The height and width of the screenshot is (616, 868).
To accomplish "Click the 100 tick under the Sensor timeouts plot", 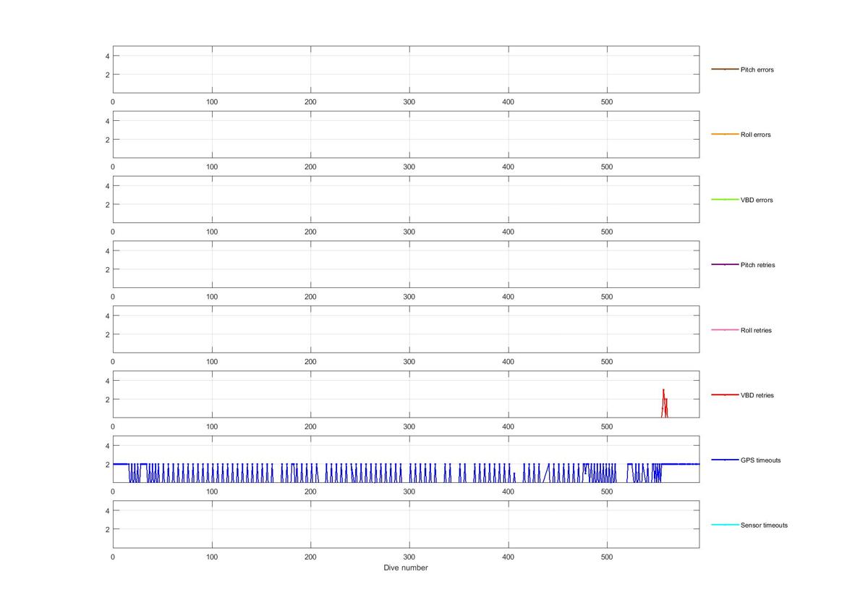I will 212,557.
